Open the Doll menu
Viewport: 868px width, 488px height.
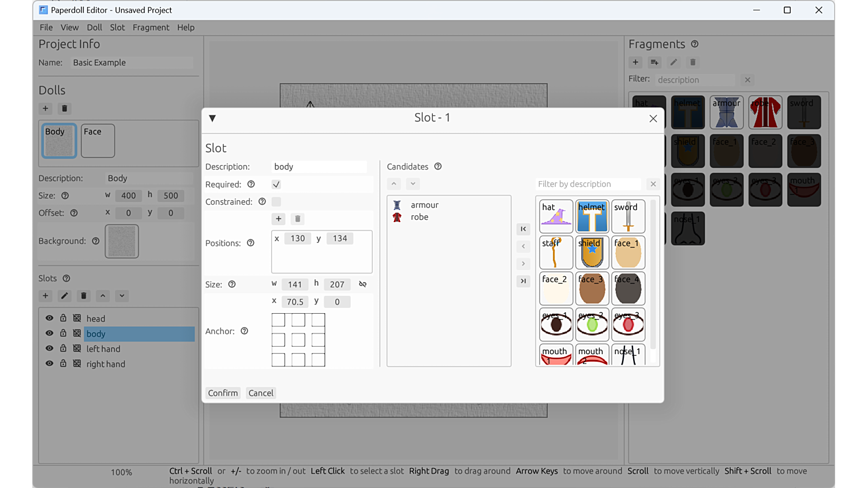click(x=94, y=27)
